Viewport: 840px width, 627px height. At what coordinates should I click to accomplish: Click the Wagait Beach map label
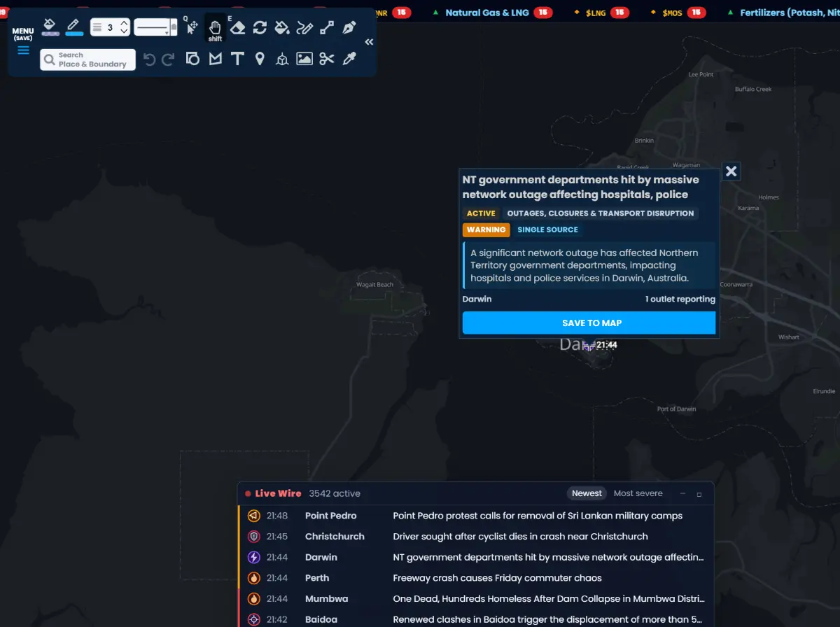(x=375, y=285)
